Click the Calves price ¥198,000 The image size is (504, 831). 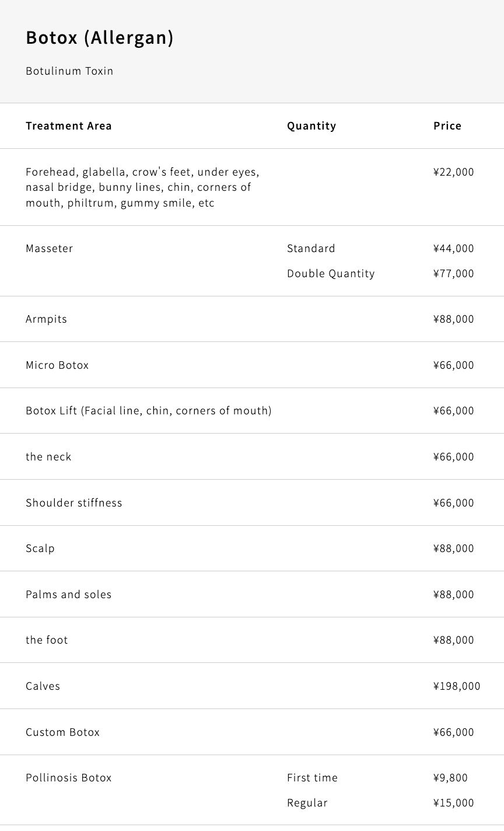(x=457, y=686)
